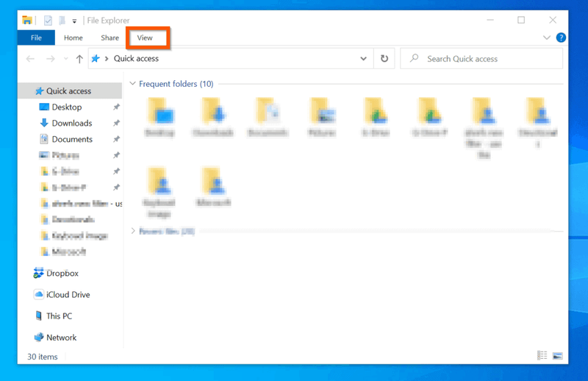Open Documents in the navigation pane
The width and height of the screenshot is (588, 381).
point(72,139)
